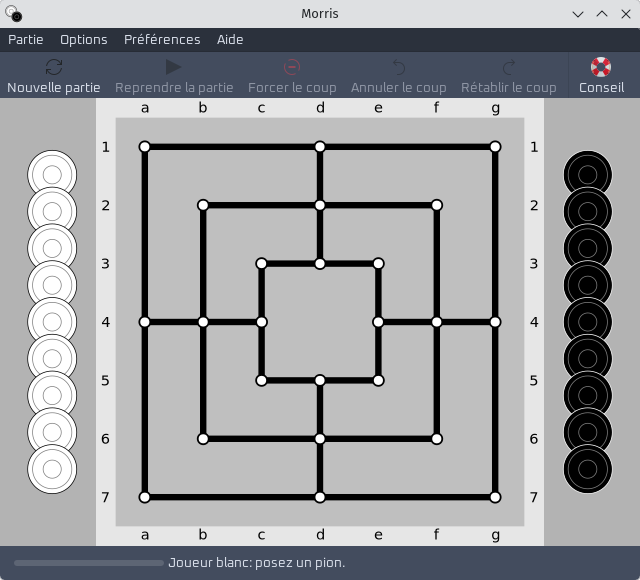Place a piece on point a1
Image resolution: width=640 pixels, height=580 pixels.
(x=144, y=147)
